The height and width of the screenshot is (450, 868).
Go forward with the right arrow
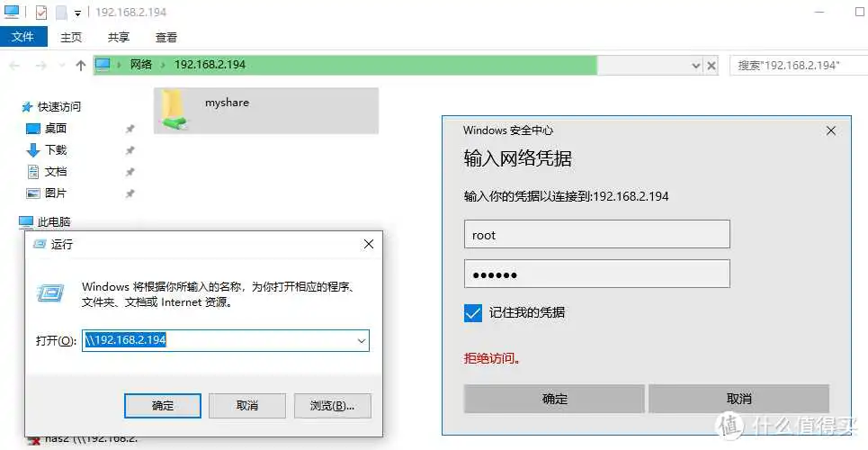(x=41, y=66)
